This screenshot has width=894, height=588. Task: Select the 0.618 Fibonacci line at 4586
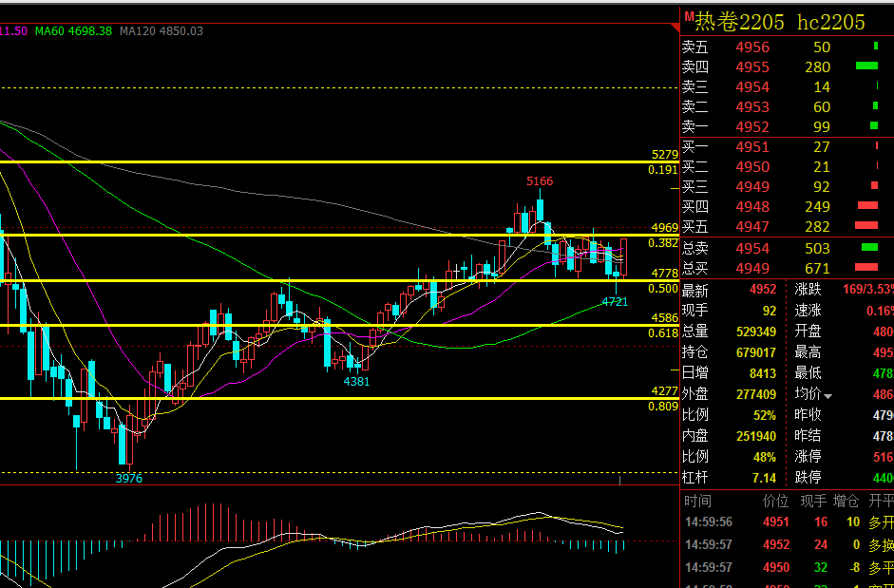point(339,325)
